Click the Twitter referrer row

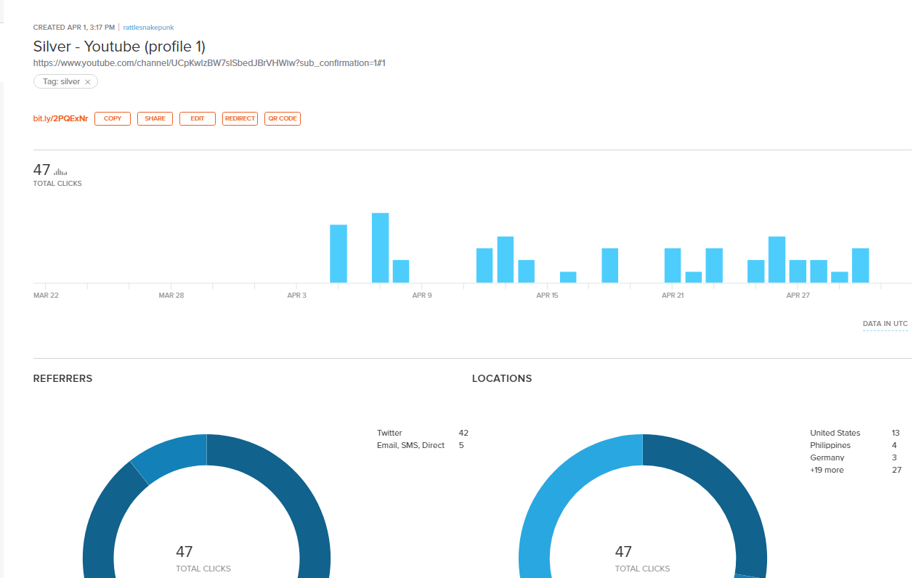[x=423, y=433]
